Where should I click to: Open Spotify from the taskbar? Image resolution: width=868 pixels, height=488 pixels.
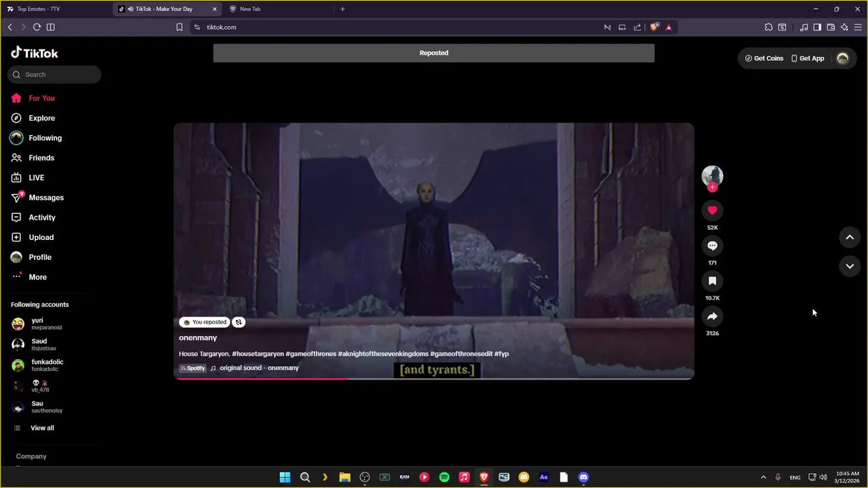pos(444,477)
